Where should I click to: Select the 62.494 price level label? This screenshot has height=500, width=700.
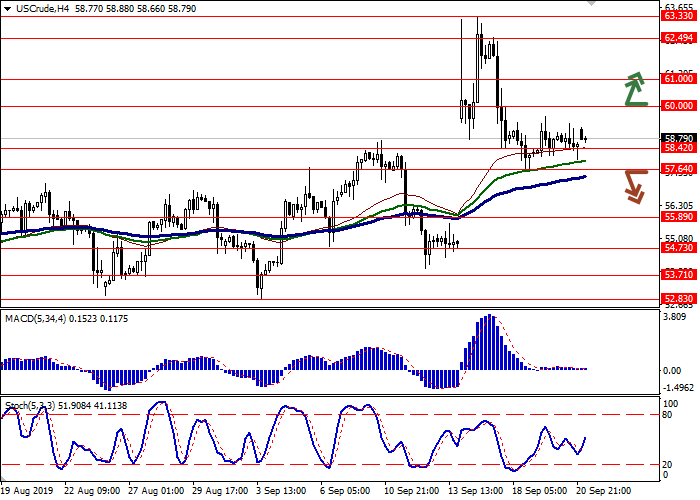pos(678,38)
